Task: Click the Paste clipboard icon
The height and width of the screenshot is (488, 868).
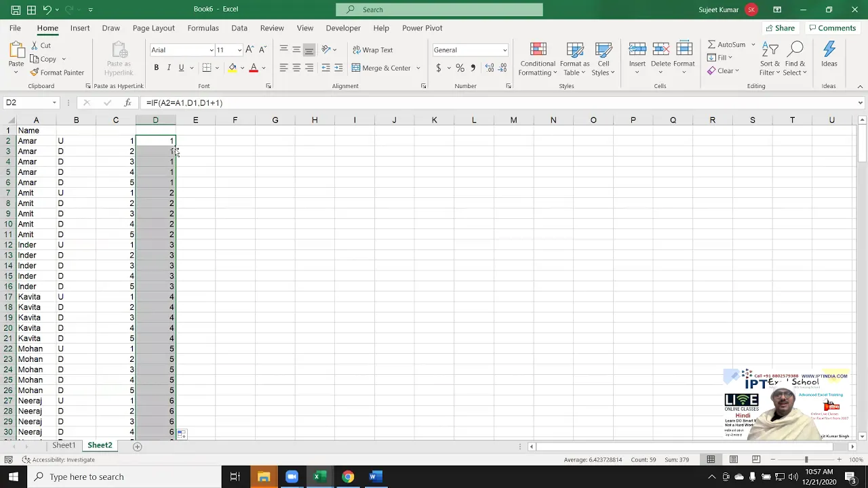Action: [16, 50]
